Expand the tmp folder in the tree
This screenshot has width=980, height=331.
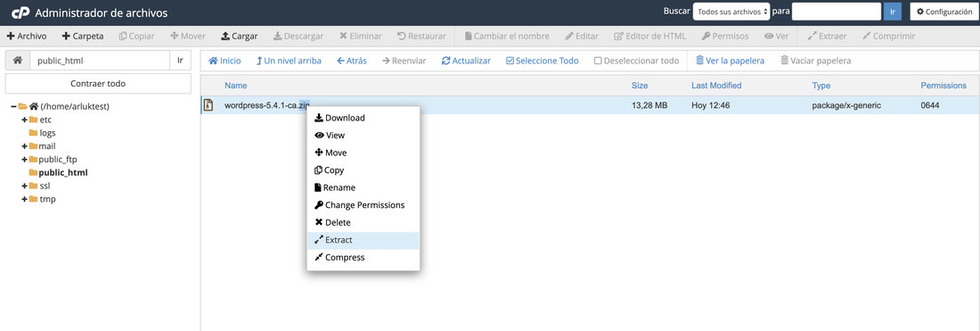[24, 199]
